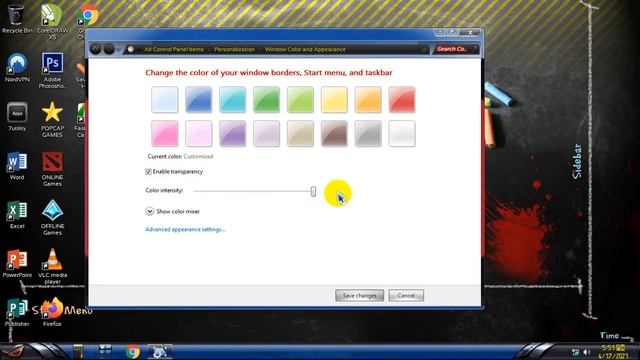Select the gray color swatch
The width and height of the screenshot is (640, 360).
point(368,133)
